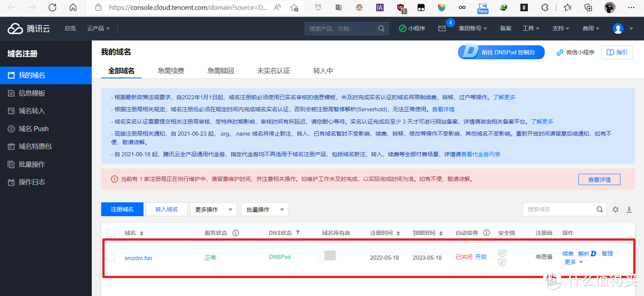This screenshot has height=296, width=644.
Task: Click 查看详情 maintenance button
Action: click(x=599, y=180)
